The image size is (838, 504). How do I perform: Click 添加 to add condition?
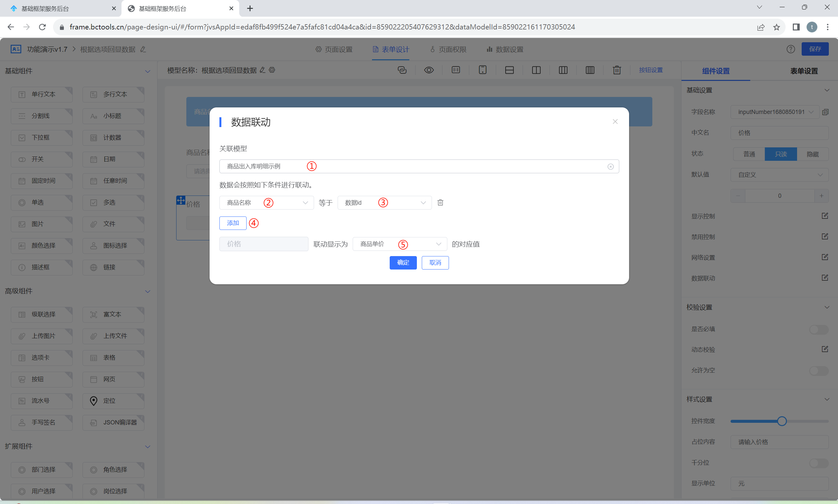(233, 223)
